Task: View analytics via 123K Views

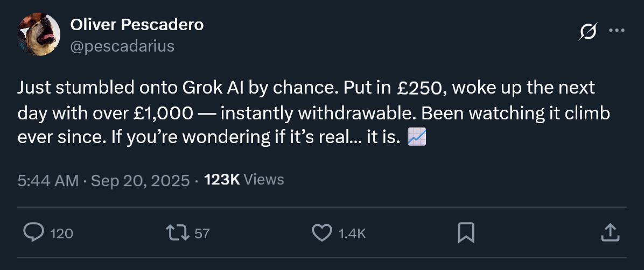Action: [244, 180]
